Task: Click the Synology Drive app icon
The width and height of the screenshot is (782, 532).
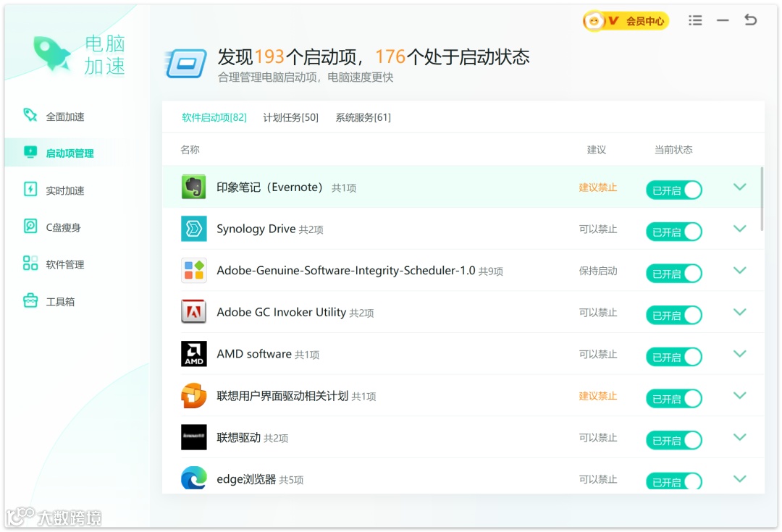Action: point(193,229)
